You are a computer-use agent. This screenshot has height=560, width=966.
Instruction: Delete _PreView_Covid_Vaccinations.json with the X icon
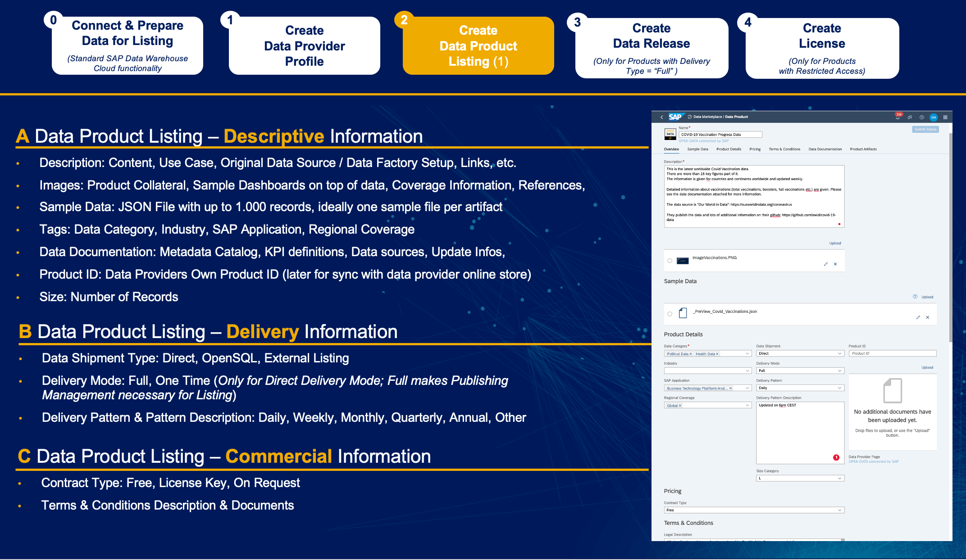(928, 317)
